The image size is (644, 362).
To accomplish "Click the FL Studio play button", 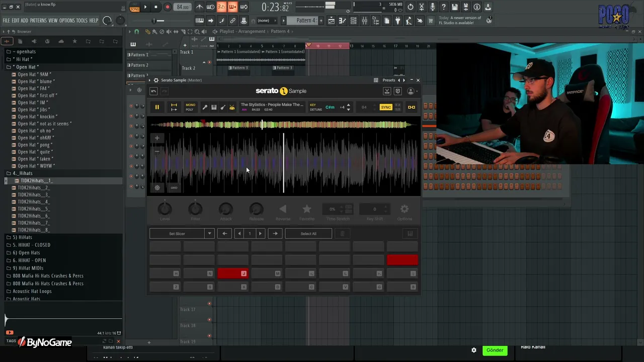I will 145,7.
